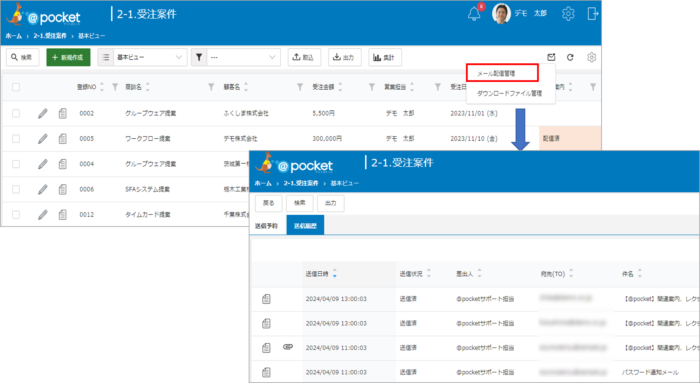Check the box for record 0006

(x=16, y=189)
